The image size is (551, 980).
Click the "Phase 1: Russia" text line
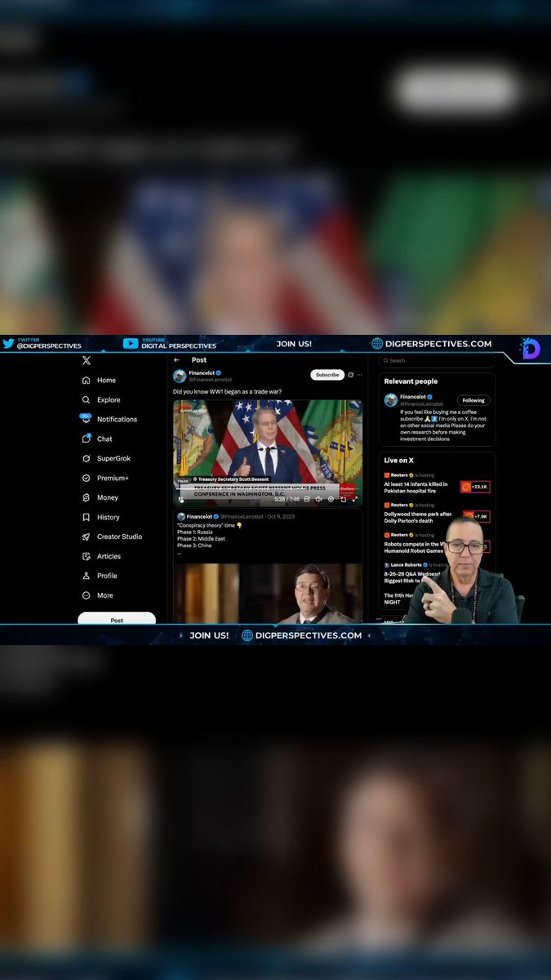pyautogui.click(x=195, y=532)
